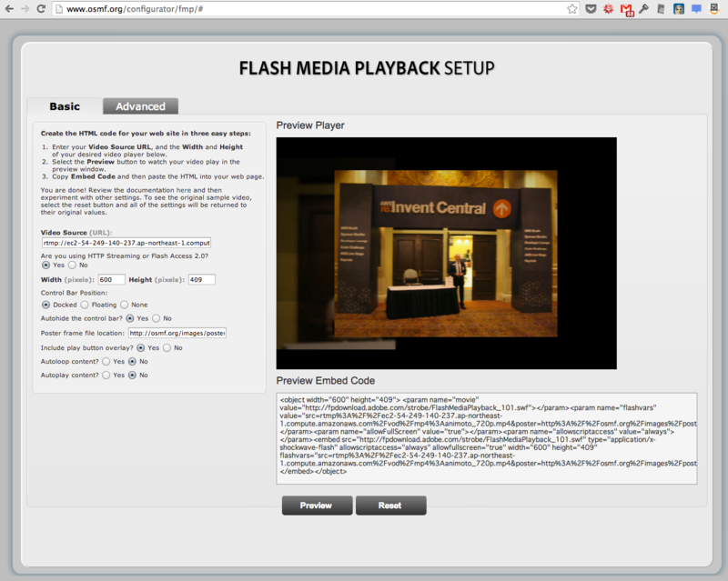
Task: Click the Reset button
Action: click(391, 506)
